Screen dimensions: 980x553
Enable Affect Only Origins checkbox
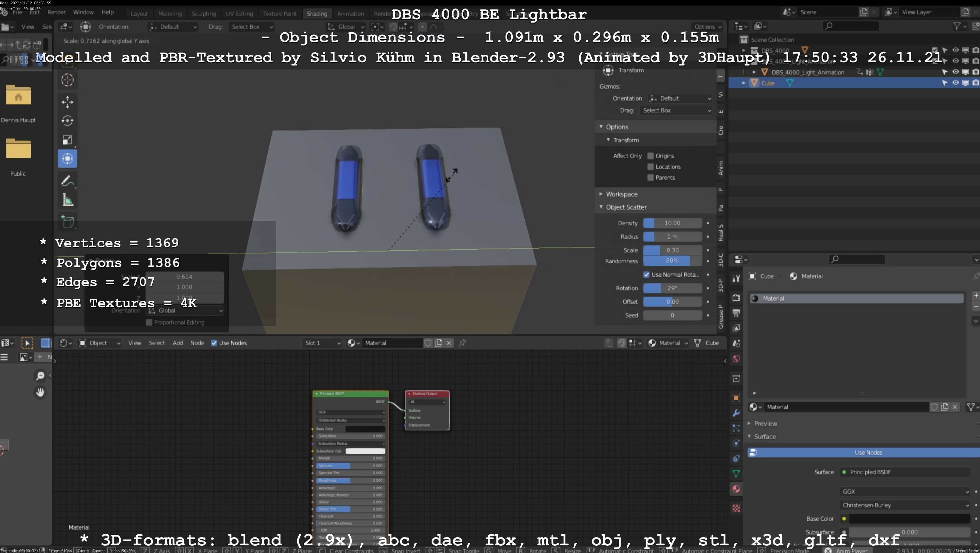pos(650,156)
